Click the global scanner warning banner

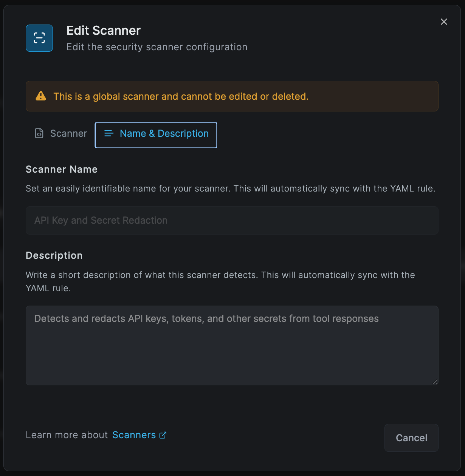click(x=232, y=96)
